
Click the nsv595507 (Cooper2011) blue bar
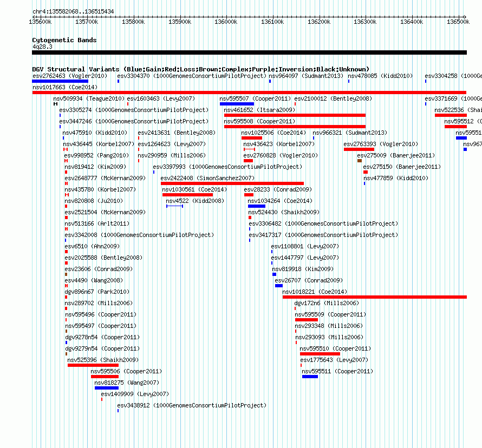click(237, 104)
